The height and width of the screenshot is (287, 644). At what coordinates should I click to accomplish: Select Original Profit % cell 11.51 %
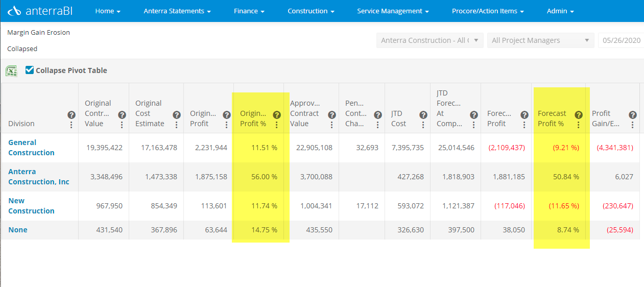click(x=264, y=148)
